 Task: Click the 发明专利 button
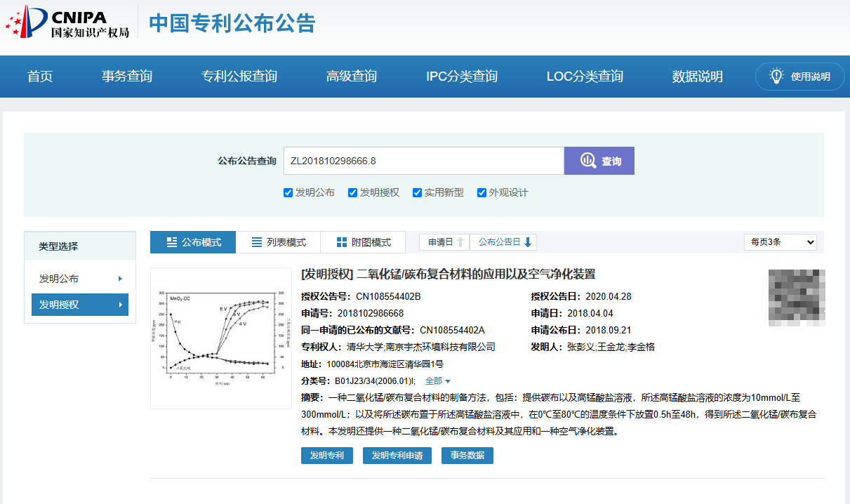click(x=326, y=456)
